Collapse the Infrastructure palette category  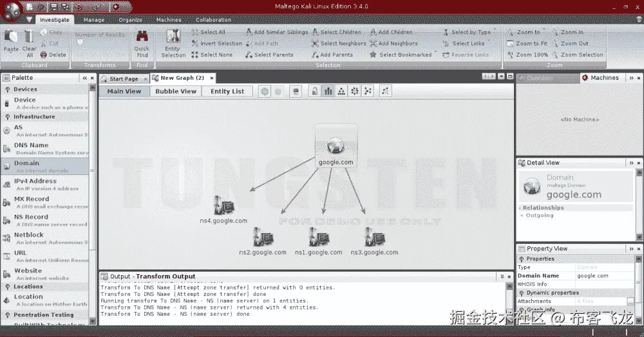click(7, 117)
